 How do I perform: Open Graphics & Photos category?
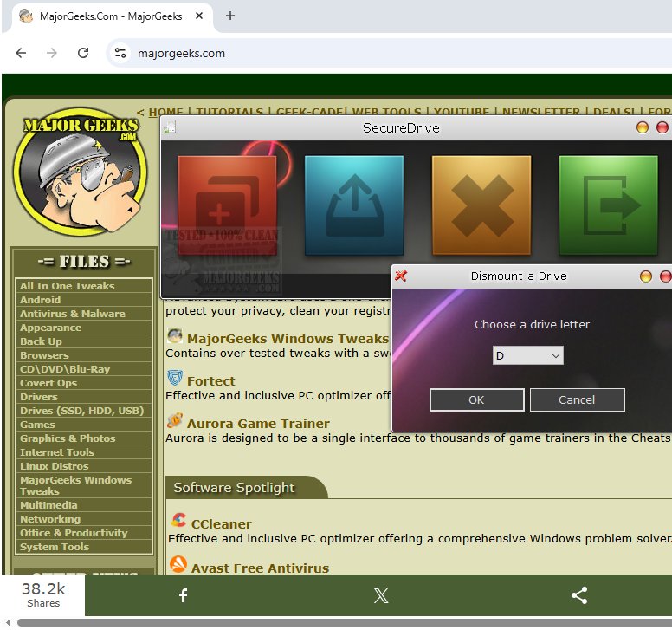(x=68, y=438)
